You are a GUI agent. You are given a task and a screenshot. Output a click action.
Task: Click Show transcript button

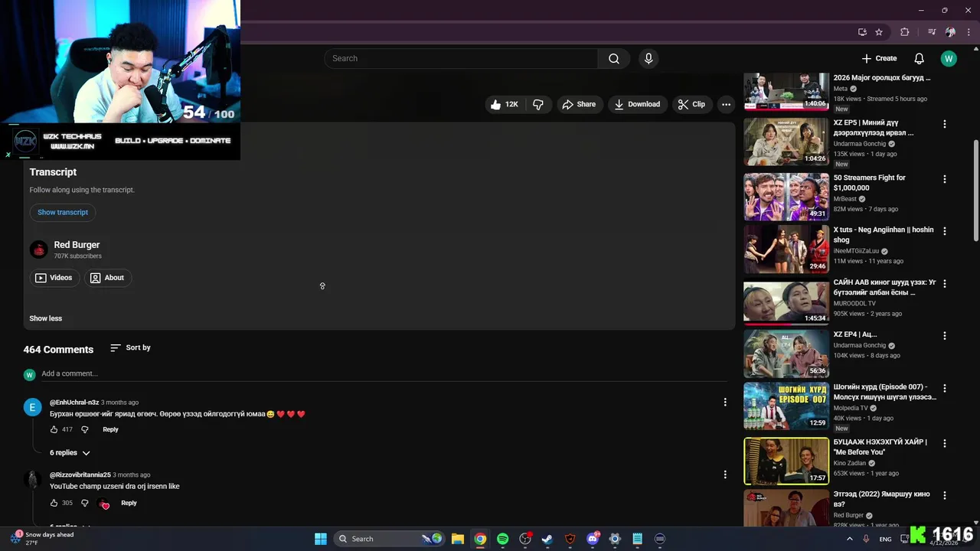tap(63, 212)
